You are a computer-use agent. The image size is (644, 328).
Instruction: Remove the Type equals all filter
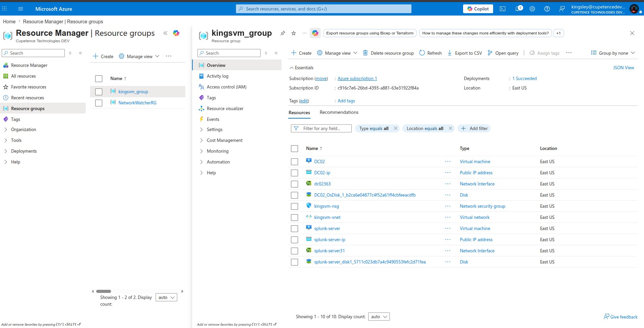pyautogui.click(x=396, y=128)
